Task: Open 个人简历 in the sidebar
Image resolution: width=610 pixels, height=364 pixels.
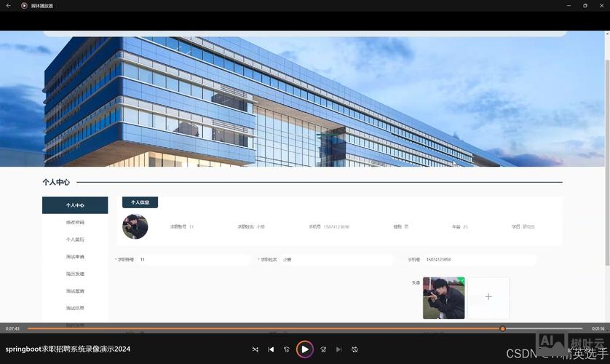Action: (75, 240)
